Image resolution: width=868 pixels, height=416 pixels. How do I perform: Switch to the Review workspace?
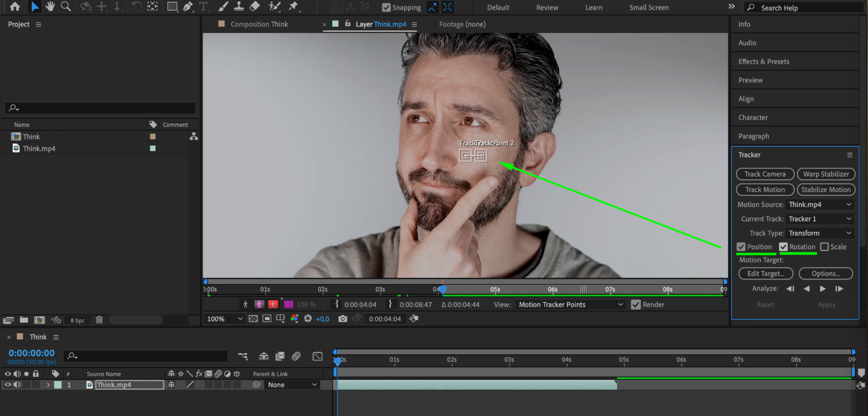pyautogui.click(x=547, y=7)
